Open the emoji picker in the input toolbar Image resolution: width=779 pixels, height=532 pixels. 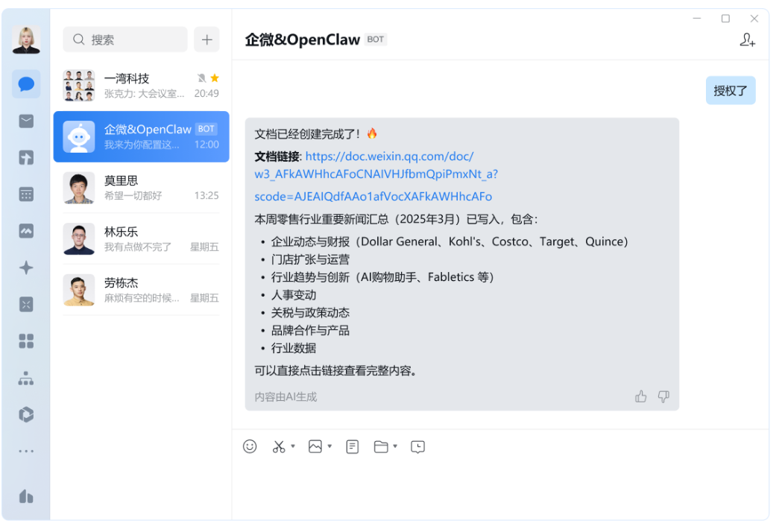(x=250, y=446)
